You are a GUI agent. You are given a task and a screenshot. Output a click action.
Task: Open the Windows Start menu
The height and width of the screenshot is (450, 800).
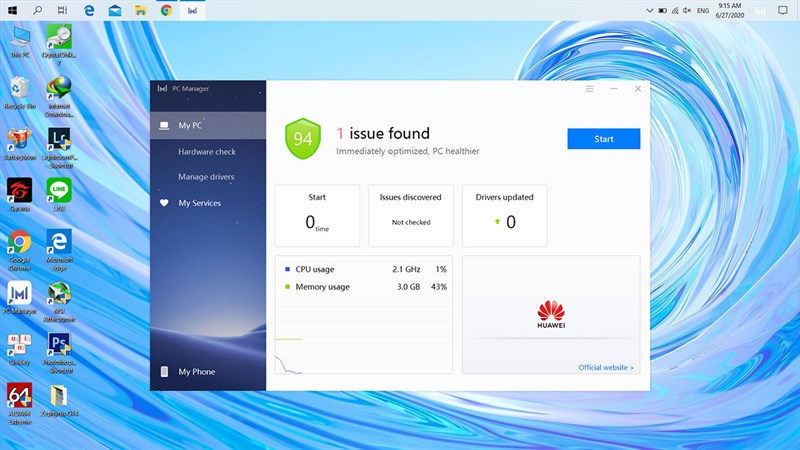(13, 10)
